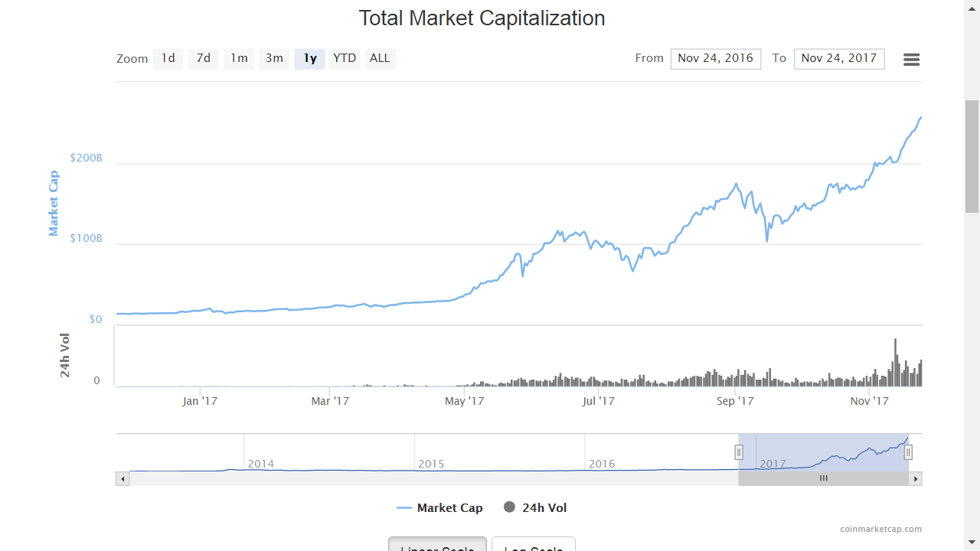Click the left navigator range handle

pyautogui.click(x=739, y=452)
